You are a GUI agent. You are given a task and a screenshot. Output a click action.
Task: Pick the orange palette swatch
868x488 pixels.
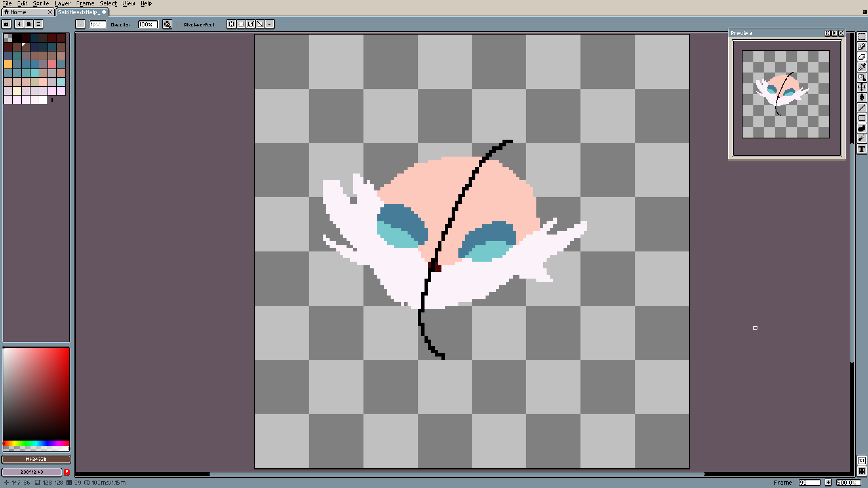click(x=8, y=64)
